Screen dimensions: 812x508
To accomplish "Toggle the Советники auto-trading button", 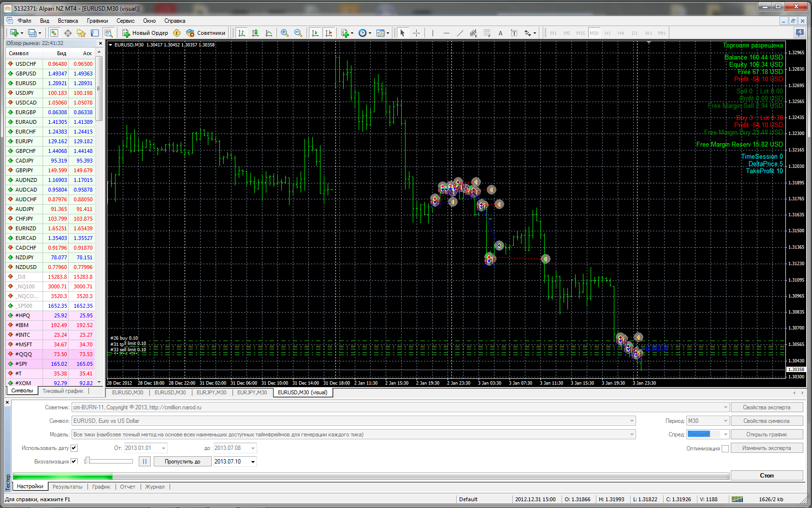I will (x=206, y=33).
